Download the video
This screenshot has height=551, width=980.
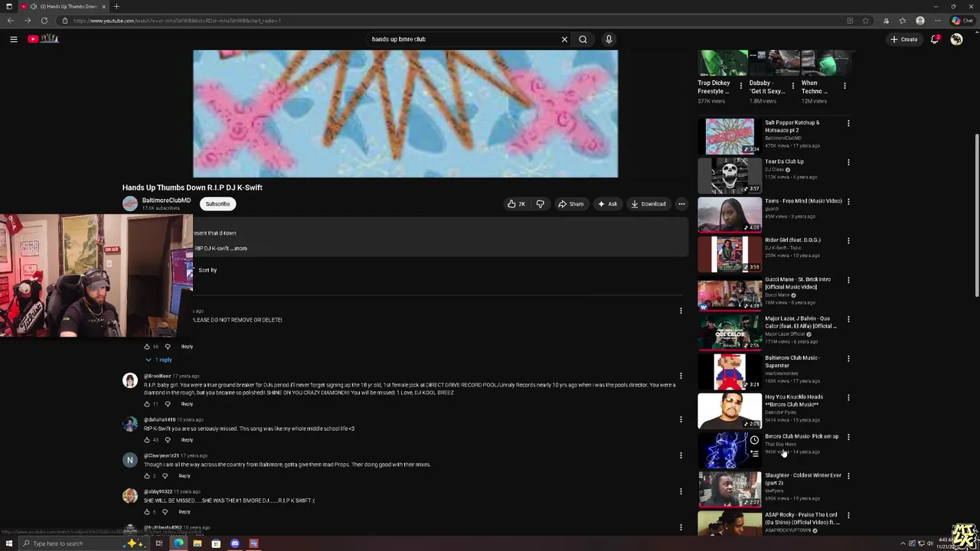click(x=648, y=204)
